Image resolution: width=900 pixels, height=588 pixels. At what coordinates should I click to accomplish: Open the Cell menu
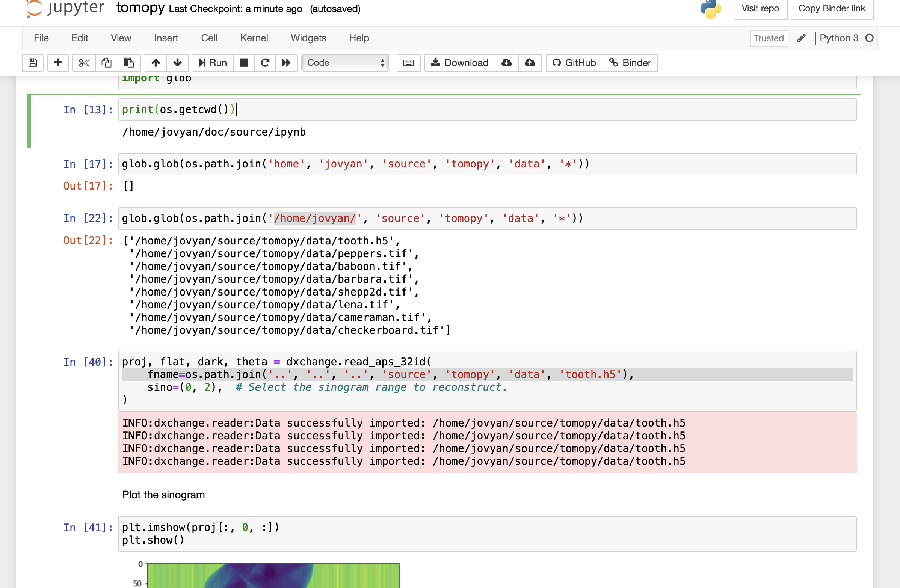(209, 38)
